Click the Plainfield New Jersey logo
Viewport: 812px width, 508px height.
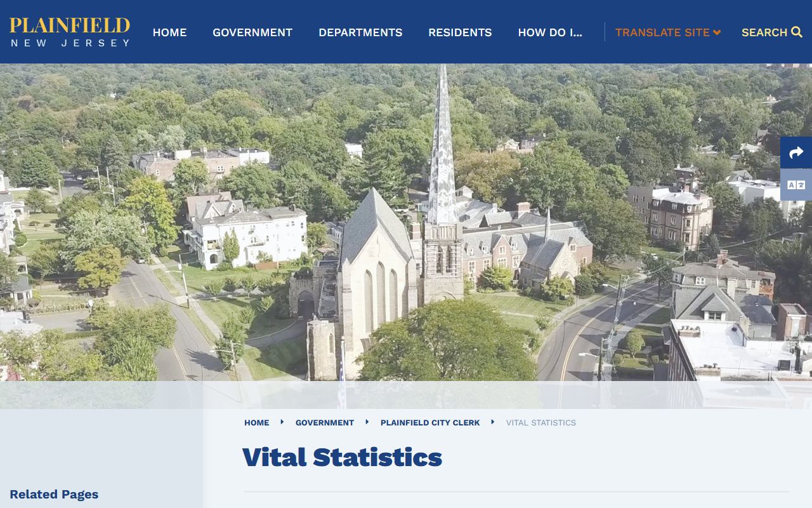pyautogui.click(x=70, y=32)
